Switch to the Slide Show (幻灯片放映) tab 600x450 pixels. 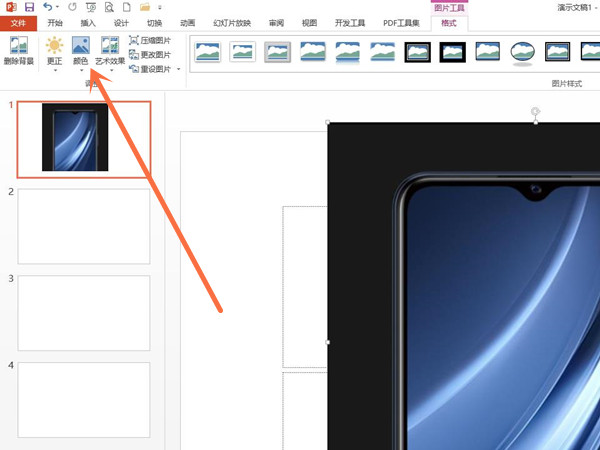[232, 23]
